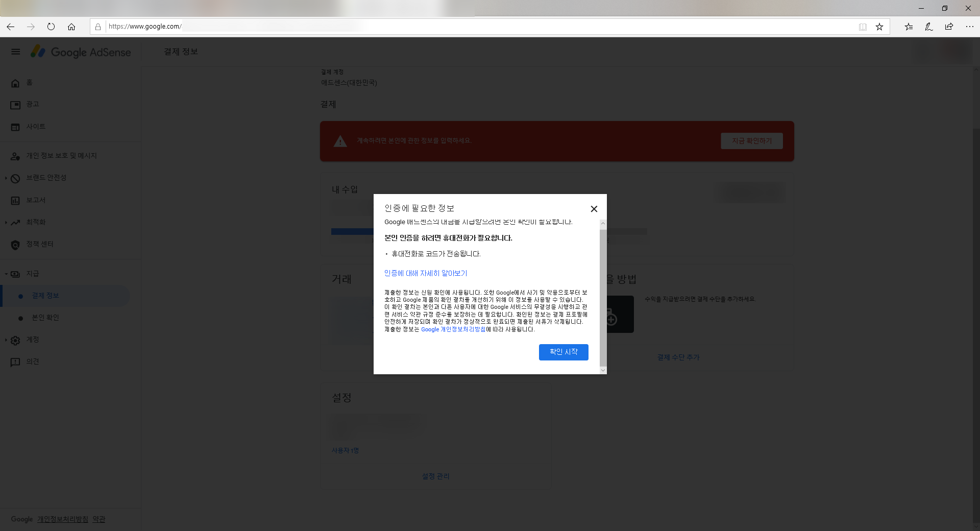
Task: Click the site security lock icon
Action: [x=98, y=27]
